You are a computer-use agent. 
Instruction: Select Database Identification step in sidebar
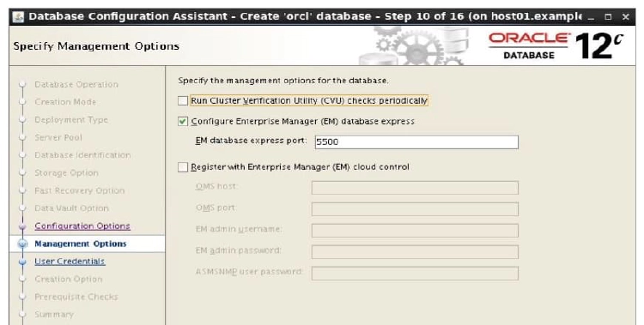[82, 155]
